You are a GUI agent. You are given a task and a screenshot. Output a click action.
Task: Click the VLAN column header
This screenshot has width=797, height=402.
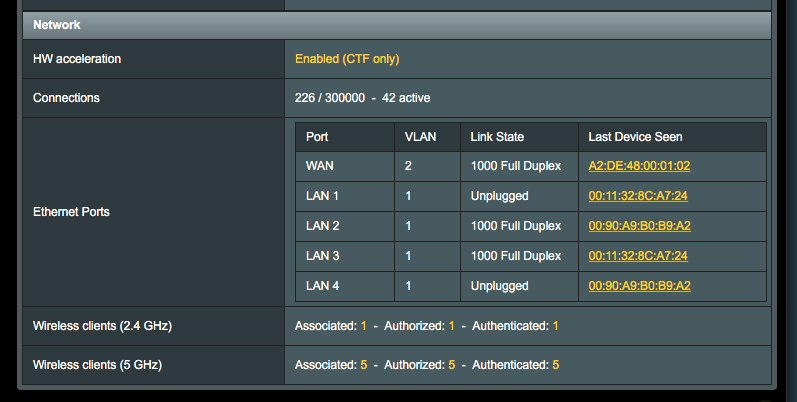point(419,136)
